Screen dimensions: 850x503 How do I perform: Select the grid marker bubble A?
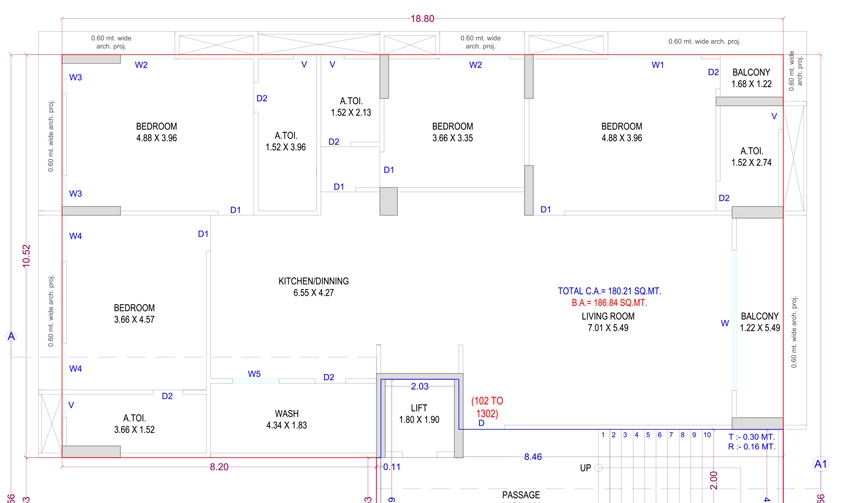[x=11, y=337]
